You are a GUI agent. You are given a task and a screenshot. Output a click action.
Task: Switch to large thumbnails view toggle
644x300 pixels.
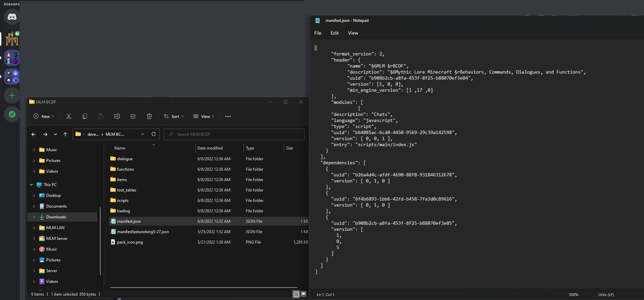pyautogui.click(x=304, y=294)
